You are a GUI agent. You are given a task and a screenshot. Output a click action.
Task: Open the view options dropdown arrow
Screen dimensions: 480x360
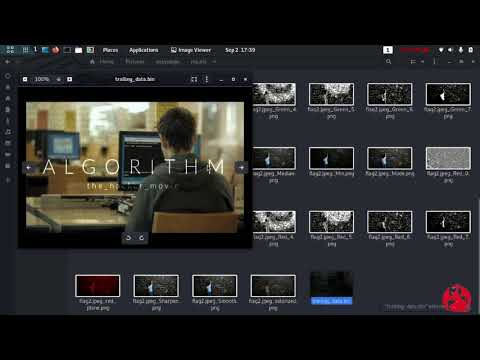point(422,62)
